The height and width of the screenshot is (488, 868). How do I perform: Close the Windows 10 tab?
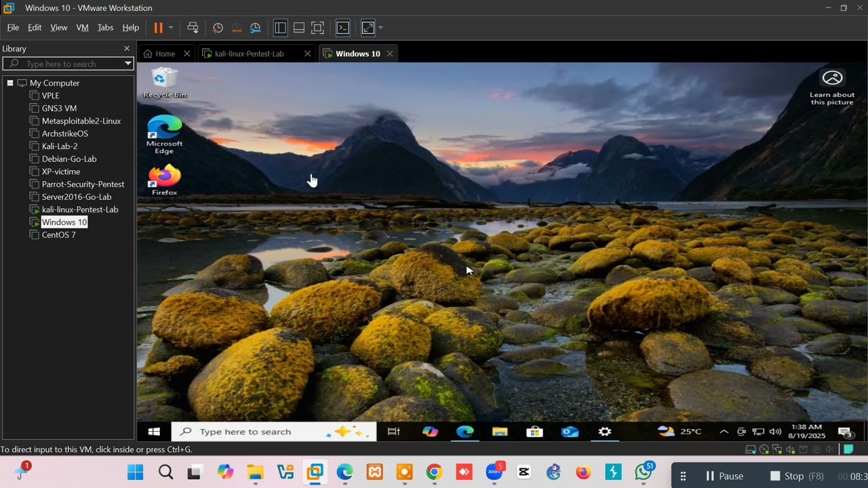pos(389,54)
